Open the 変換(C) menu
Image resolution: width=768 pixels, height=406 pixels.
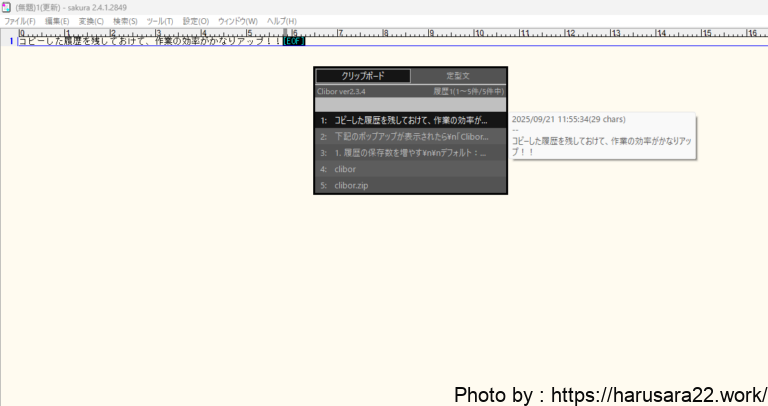click(91, 21)
